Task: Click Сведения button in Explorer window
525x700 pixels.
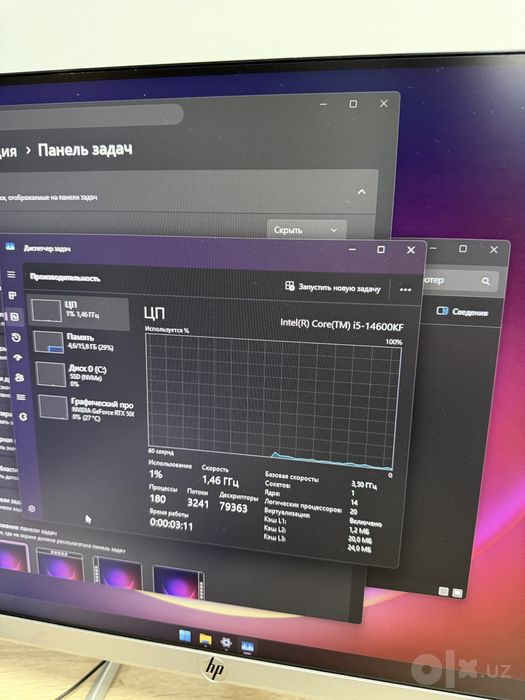Action: 462,312
